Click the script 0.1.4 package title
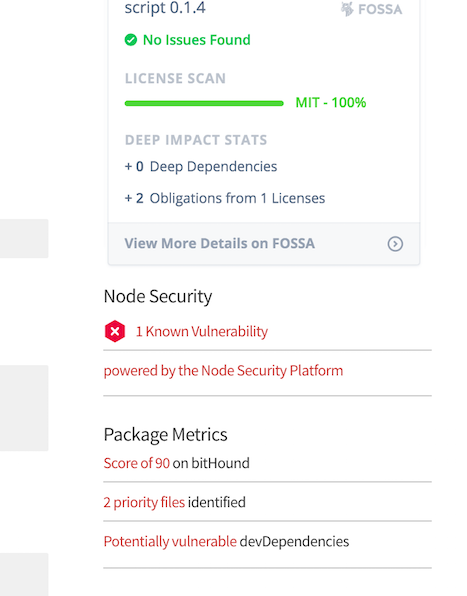Screen dimensions: 467x596 point(165,8)
